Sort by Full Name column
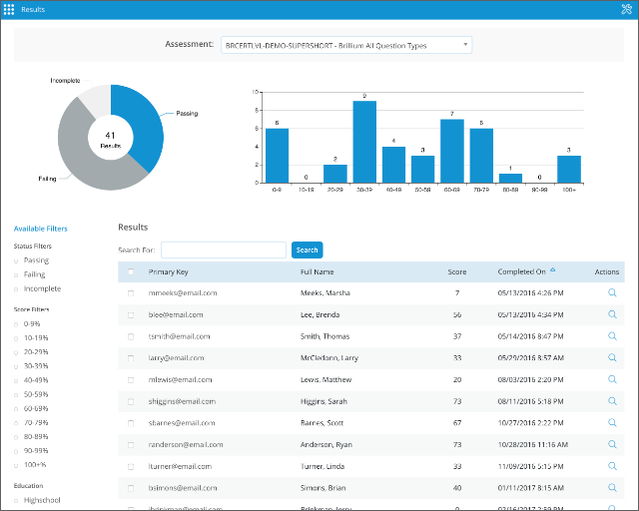Image resolution: width=639 pixels, height=511 pixels. point(317,272)
